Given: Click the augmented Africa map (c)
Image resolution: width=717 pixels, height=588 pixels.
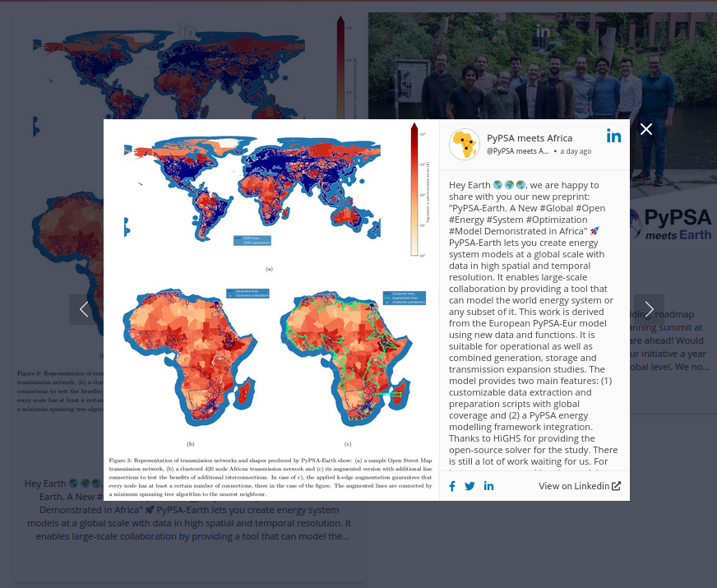Looking at the screenshot, I should point(347,357).
